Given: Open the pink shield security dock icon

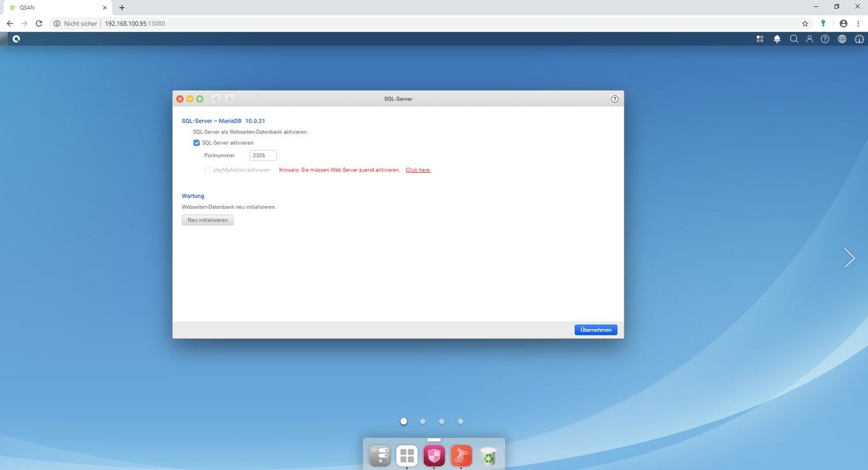Looking at the screenshot, I should tap(434, 456).
